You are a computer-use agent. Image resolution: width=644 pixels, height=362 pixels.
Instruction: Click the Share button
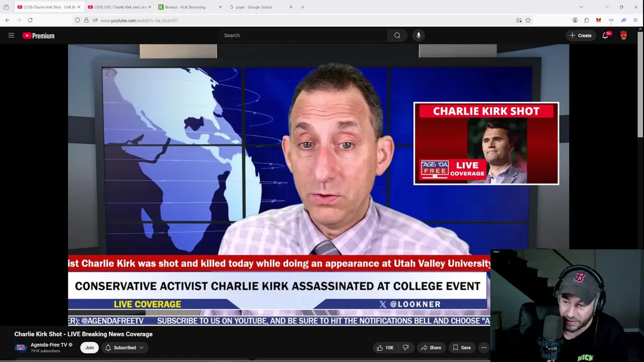tap(431, 347)
